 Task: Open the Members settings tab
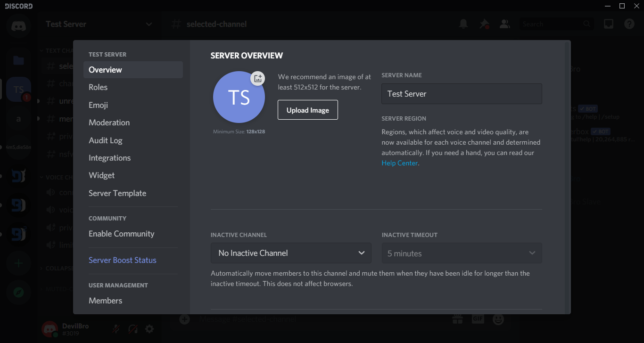(x=133, y=301)
